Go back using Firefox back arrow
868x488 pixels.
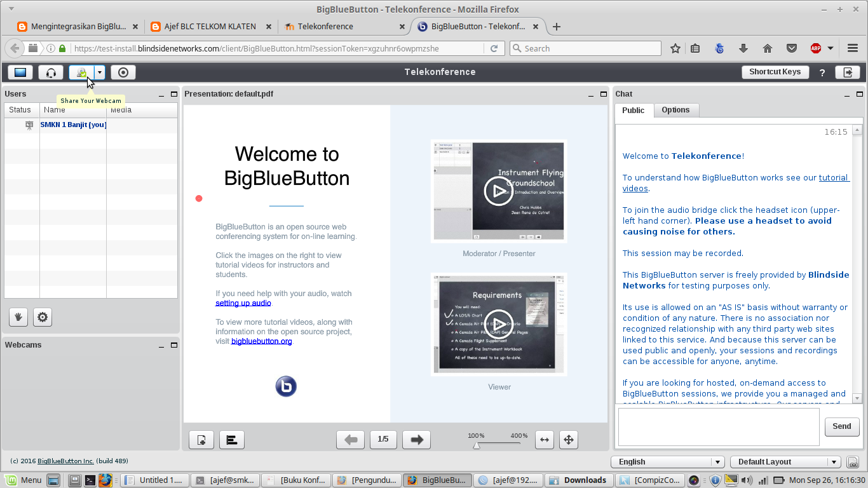tap(14, 48)
